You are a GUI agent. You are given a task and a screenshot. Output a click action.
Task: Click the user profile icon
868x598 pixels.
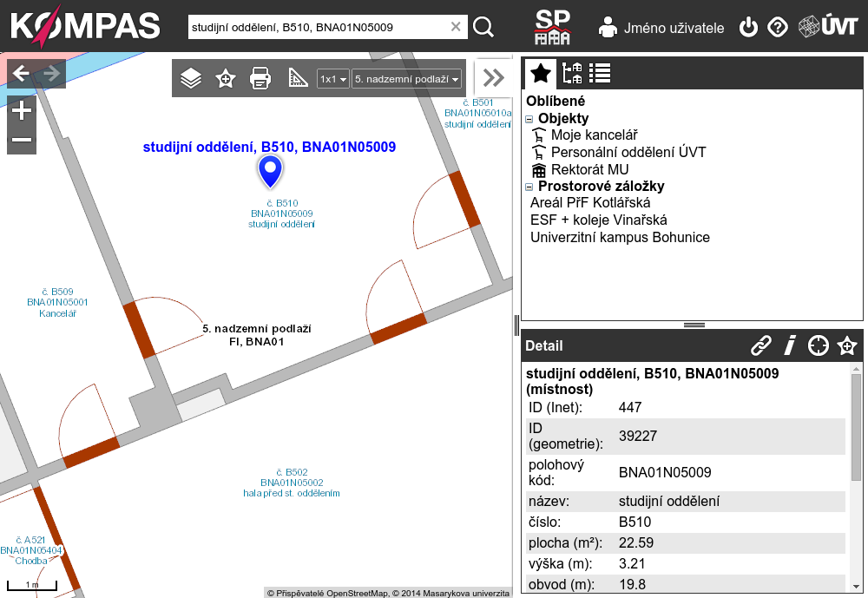tap(608, 27)
